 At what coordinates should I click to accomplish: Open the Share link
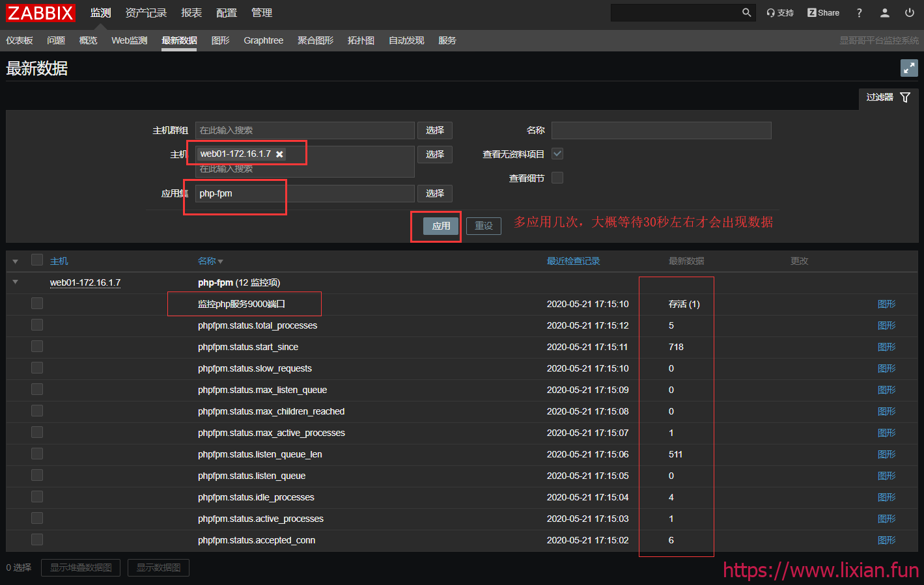coord(823,12)
